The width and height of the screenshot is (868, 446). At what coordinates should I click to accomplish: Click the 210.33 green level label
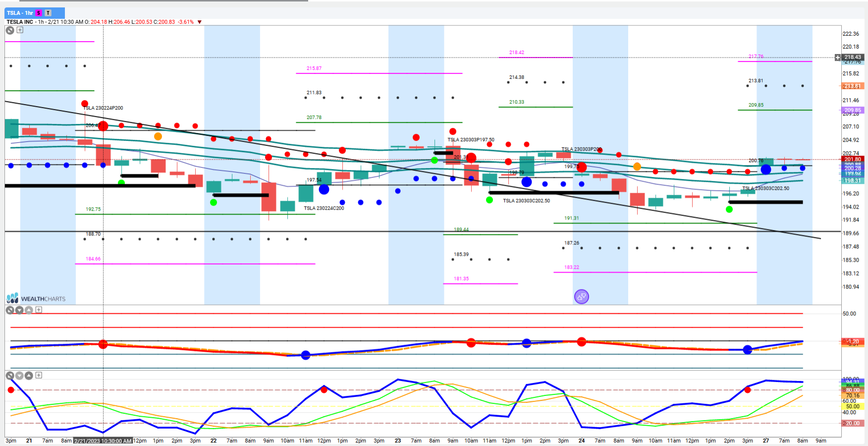(x=517, y=102)
